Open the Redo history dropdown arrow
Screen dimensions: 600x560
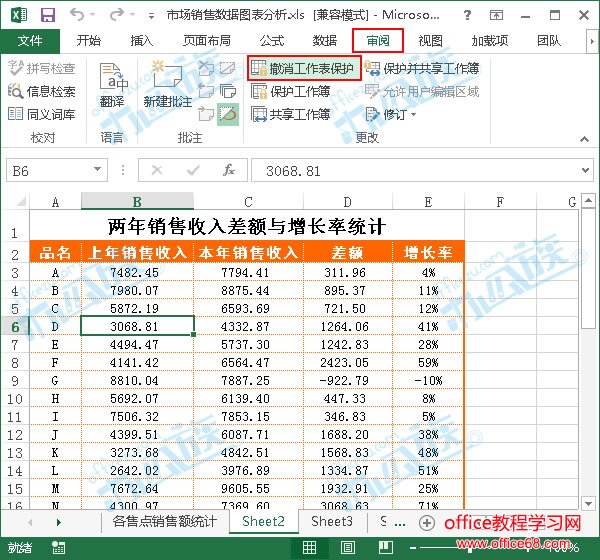click(133, 15)
